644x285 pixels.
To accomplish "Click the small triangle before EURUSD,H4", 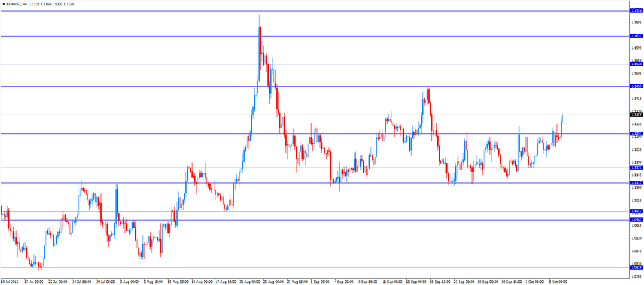I will point(3,4).
